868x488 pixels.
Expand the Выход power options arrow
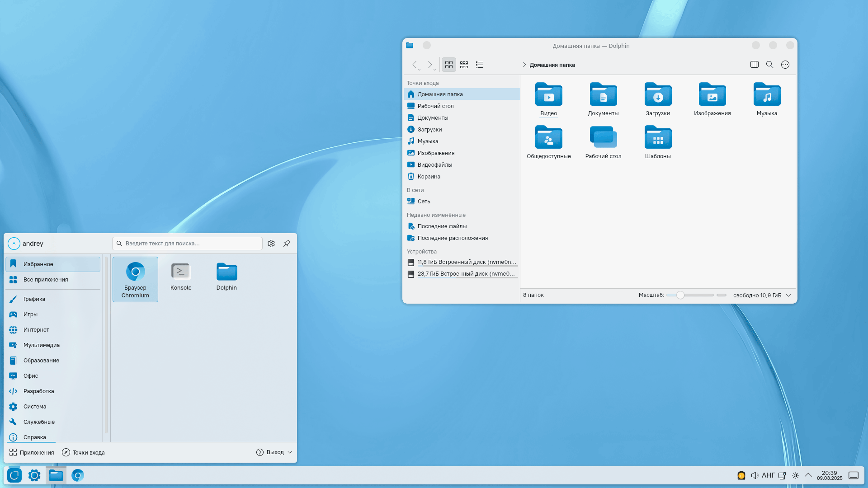point(290,452)
